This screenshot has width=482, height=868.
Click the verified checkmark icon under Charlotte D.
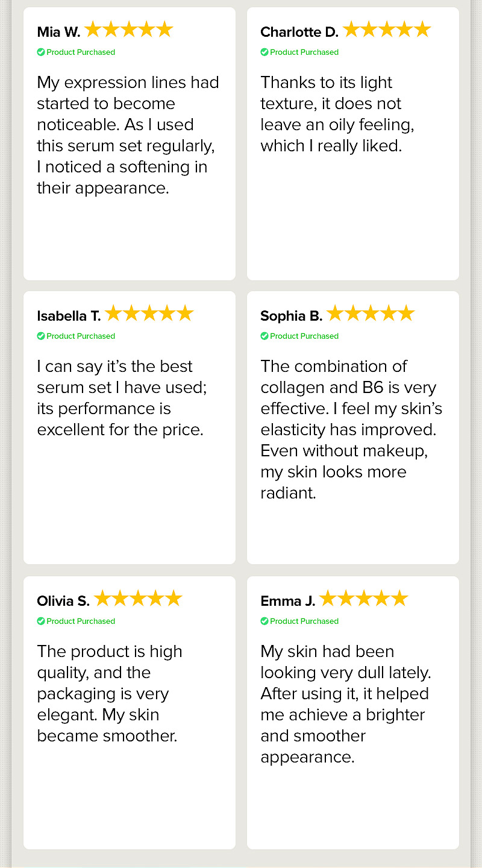(x=264, y=52)
